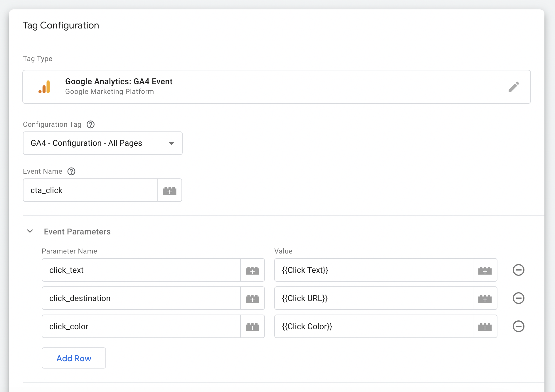
Task: Remove the click_destination parameter row
Action: pos(518,298)
